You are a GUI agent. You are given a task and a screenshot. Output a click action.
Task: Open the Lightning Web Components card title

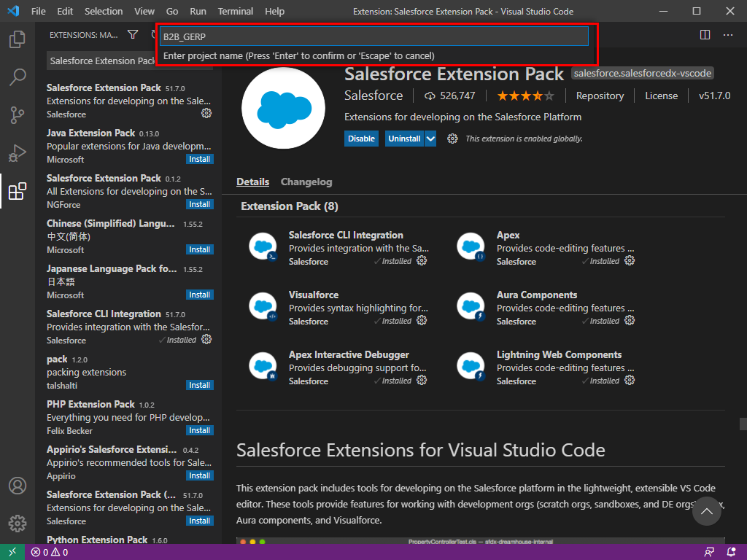(559, 355)
